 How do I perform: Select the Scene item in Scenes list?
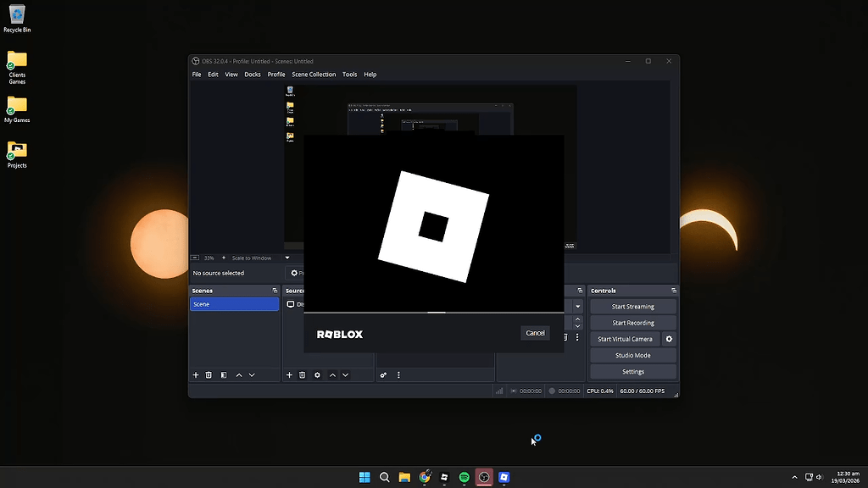point(234,304)
